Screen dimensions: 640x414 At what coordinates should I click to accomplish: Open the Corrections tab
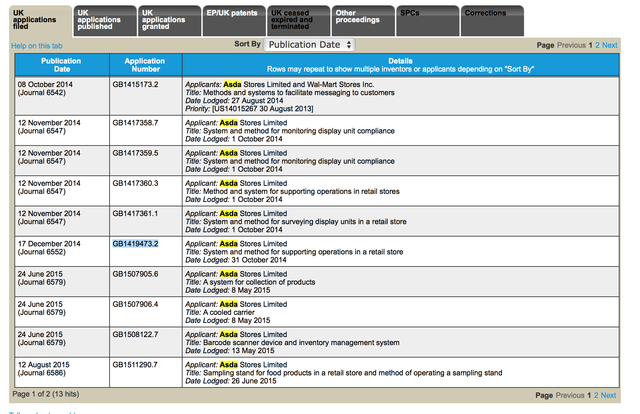pyautogui.click(x=492, y=21)
